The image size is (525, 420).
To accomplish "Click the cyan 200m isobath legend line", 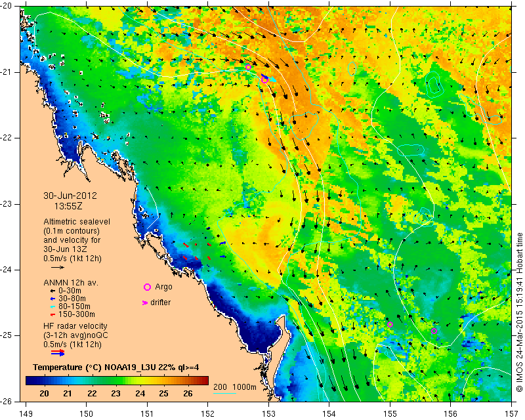I will (224, 393).
